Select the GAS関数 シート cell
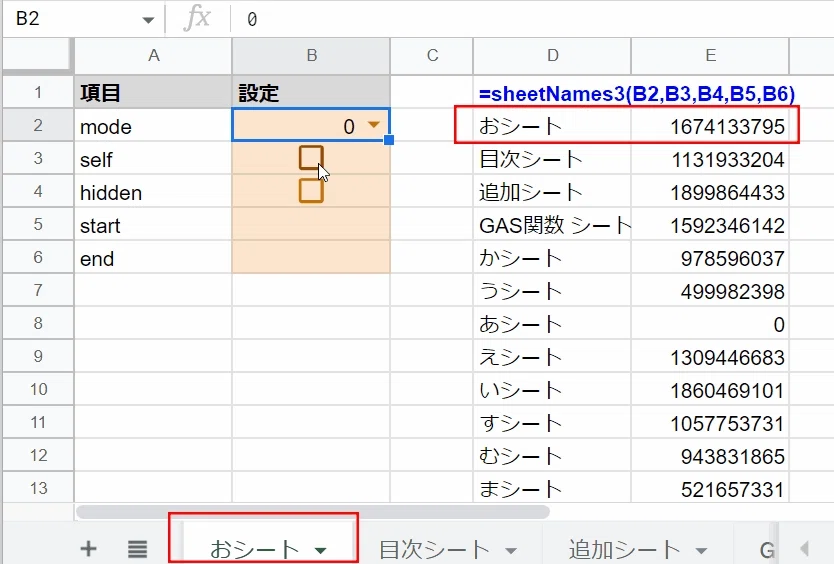 point(552,225)
